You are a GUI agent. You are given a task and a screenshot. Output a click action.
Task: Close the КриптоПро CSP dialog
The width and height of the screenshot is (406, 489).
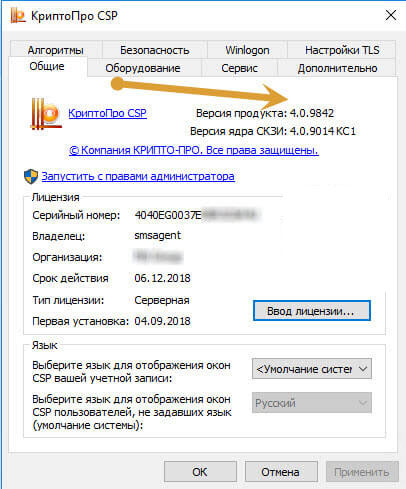pos(391,15)
